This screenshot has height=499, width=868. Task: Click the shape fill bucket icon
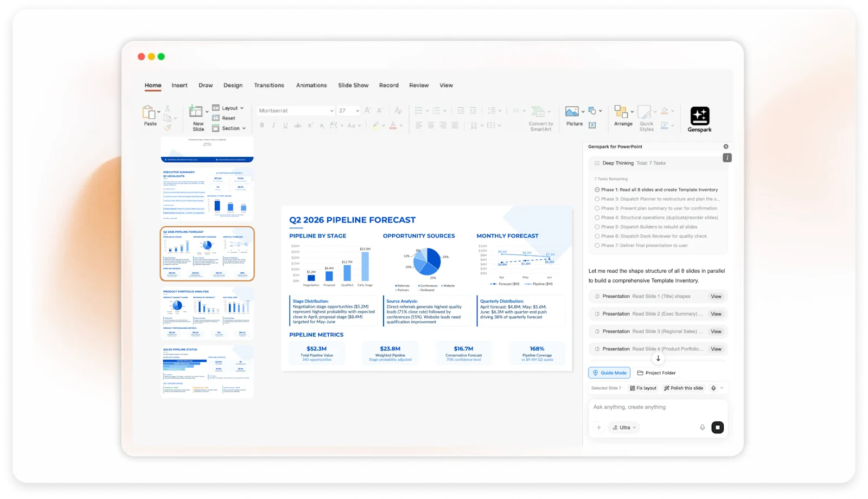coord(665,111)
